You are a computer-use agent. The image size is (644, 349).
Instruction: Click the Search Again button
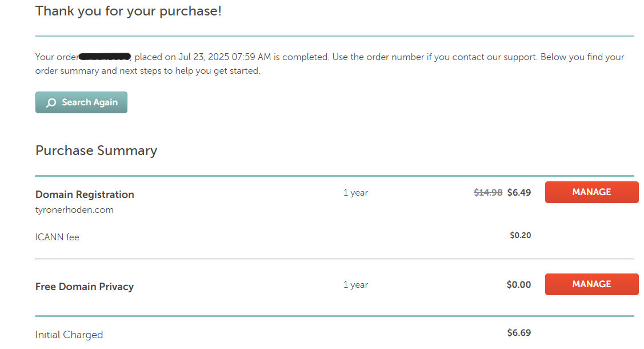click(81, 102)
